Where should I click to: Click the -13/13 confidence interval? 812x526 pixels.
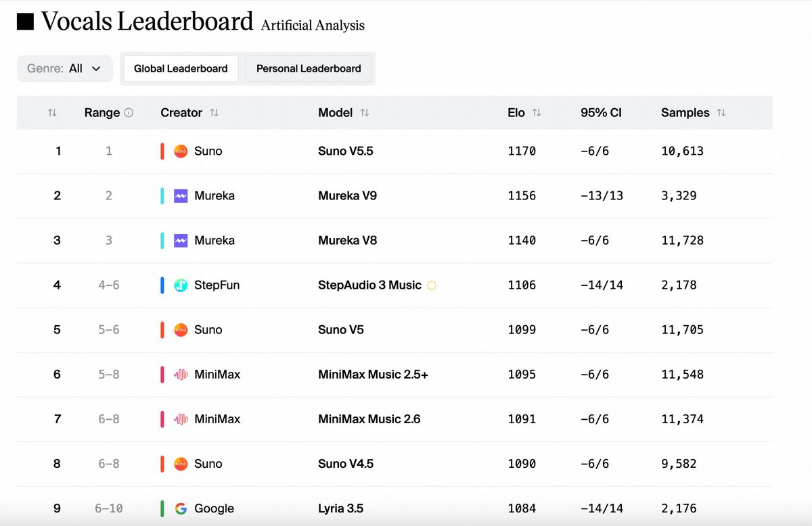coord(602,195)
